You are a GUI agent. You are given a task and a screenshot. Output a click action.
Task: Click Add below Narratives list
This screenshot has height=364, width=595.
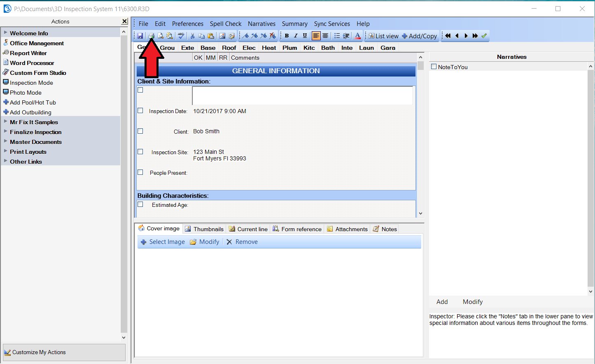point(442,302)
